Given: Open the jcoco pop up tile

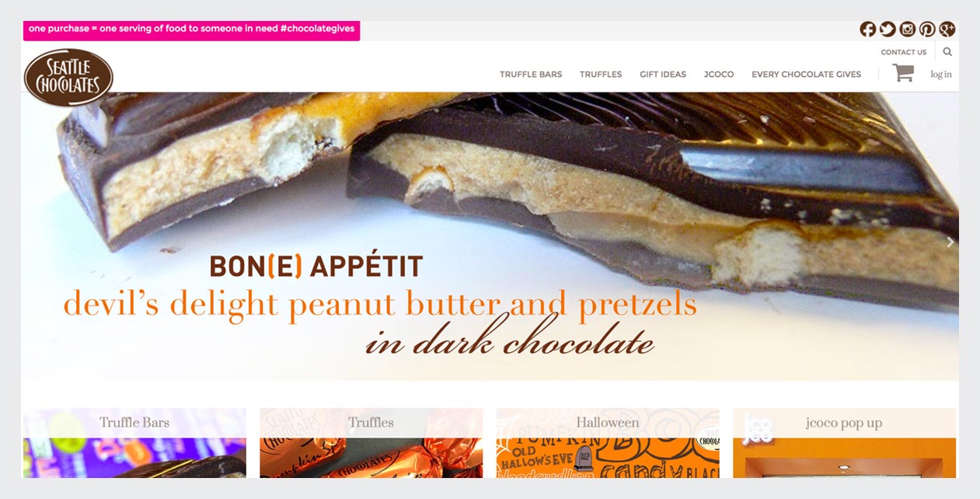Looking at the screenshot, I should 844,442.
